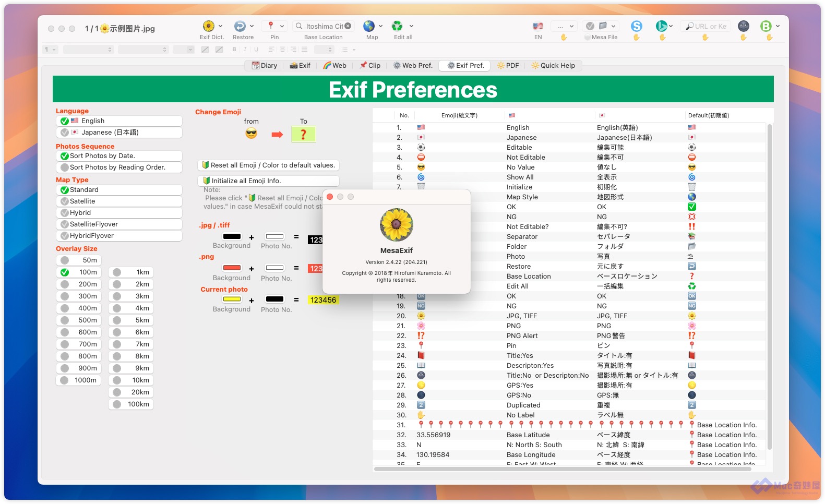Select the SatelliteFlyover map type
This screenshot has width=825, height=504.
pyautogui.click(x=119, y=224)
